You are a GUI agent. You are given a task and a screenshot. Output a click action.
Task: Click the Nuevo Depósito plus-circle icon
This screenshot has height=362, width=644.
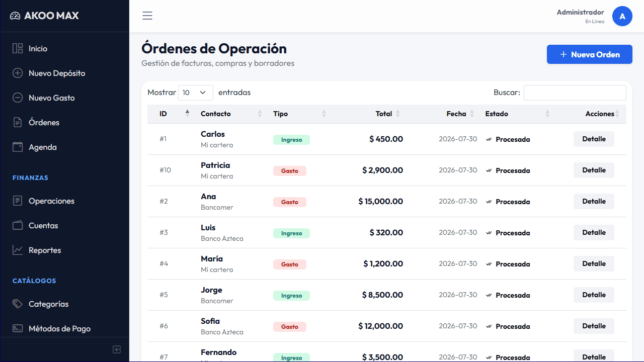coord(18,73)
